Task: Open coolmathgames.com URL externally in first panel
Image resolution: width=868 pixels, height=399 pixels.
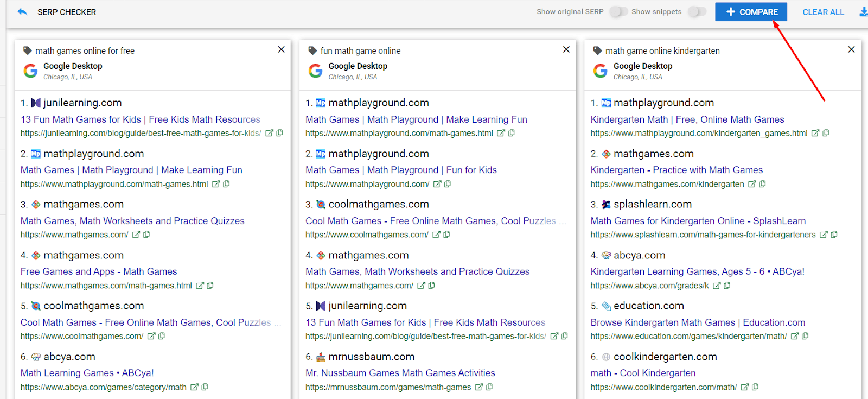Action: [151, 336]
